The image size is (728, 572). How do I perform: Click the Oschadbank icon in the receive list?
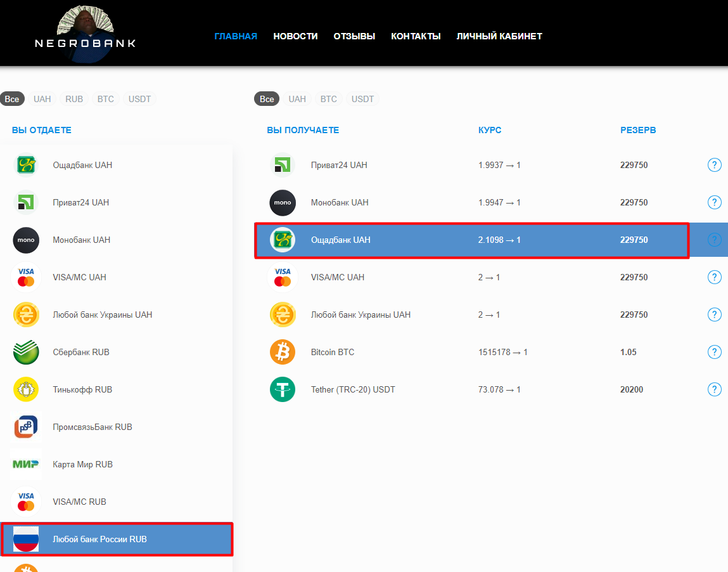283,240
